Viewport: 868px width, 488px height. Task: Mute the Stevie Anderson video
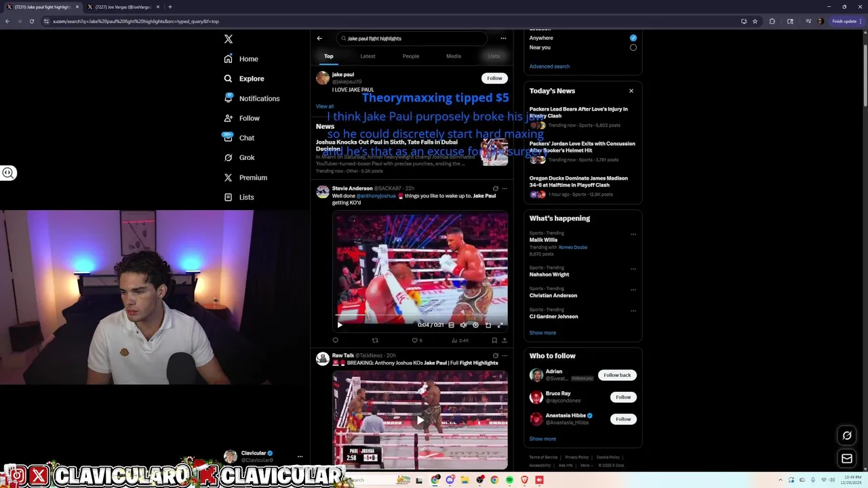click(463, 325)
